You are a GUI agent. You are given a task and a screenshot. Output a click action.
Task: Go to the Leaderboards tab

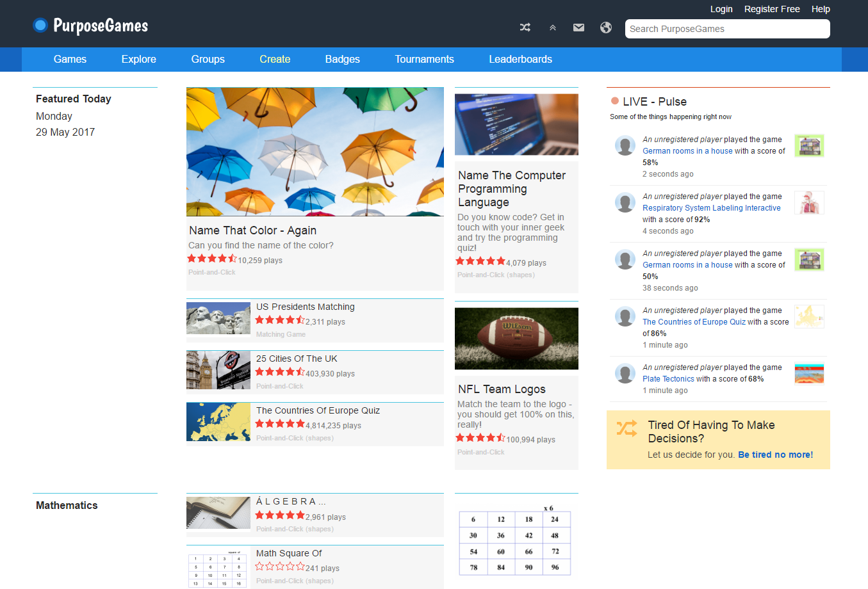(x=520, y=59)
